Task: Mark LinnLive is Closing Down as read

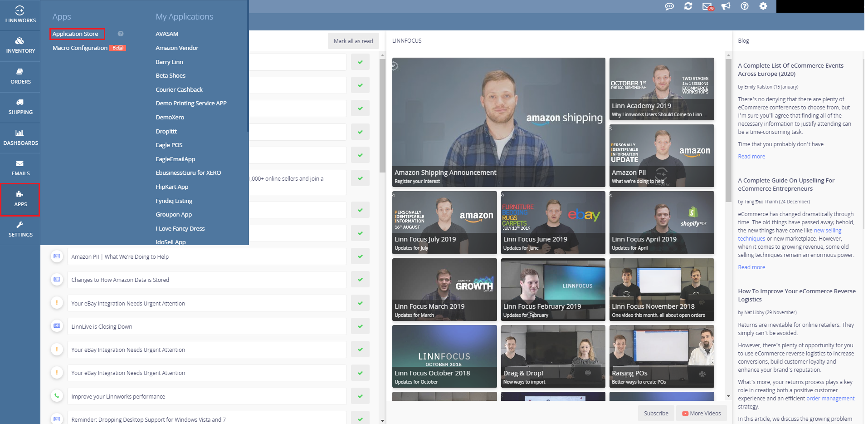Action: click(360, 326)
